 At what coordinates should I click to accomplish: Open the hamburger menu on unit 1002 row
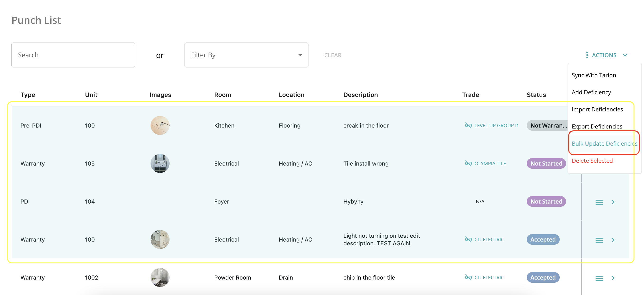click(x=599, y=278)
